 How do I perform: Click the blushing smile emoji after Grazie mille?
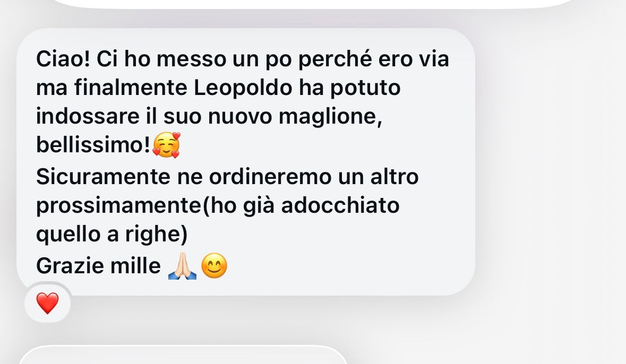tap(214, 266)
